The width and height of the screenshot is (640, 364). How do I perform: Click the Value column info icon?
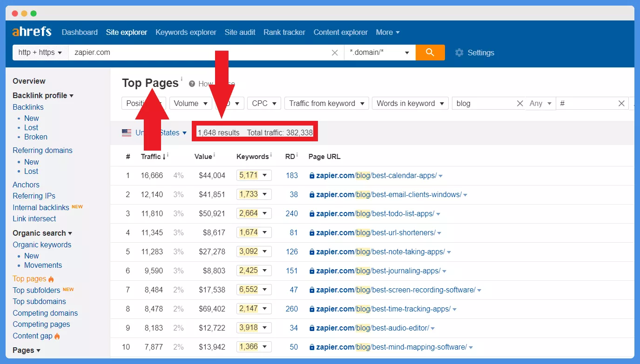pos(214,155)
